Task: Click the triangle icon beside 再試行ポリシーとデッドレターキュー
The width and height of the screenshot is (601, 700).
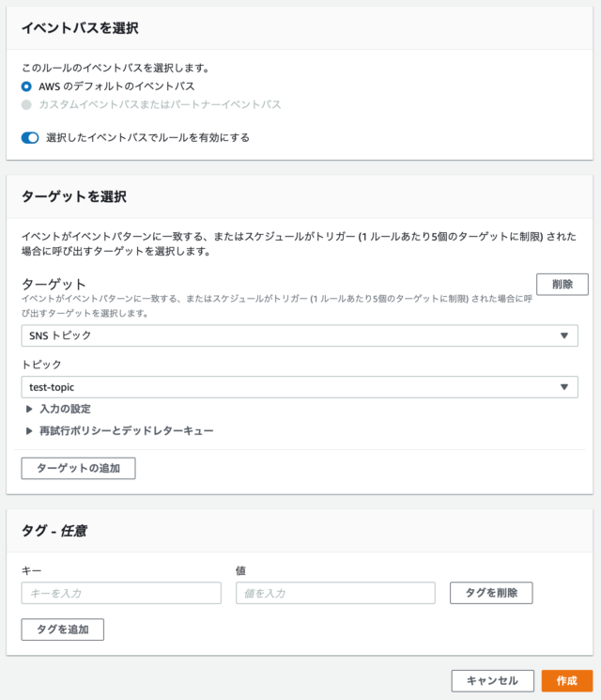Action: pos(29,430)
